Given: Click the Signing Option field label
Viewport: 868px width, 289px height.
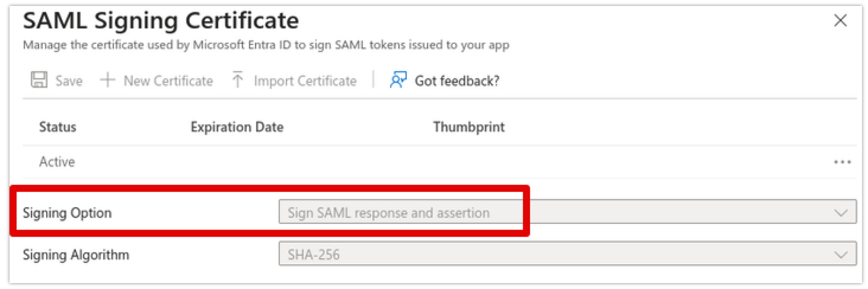Looking at the screenshot, I should point(67,213).
